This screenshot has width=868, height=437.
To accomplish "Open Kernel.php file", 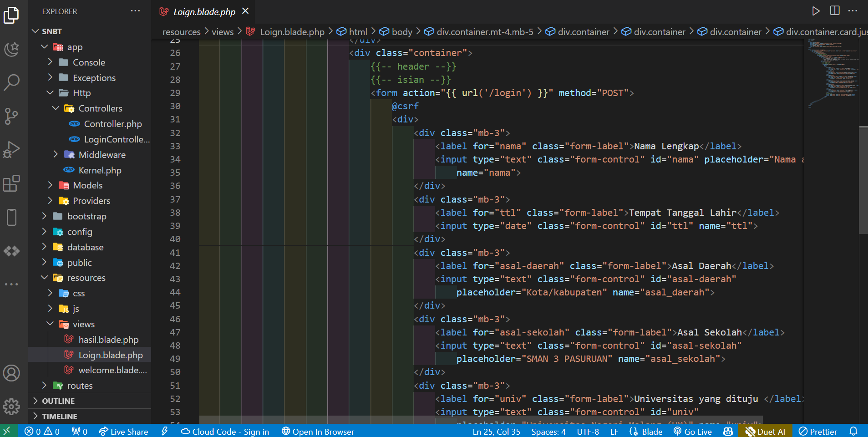I will [x=90, y=170].
